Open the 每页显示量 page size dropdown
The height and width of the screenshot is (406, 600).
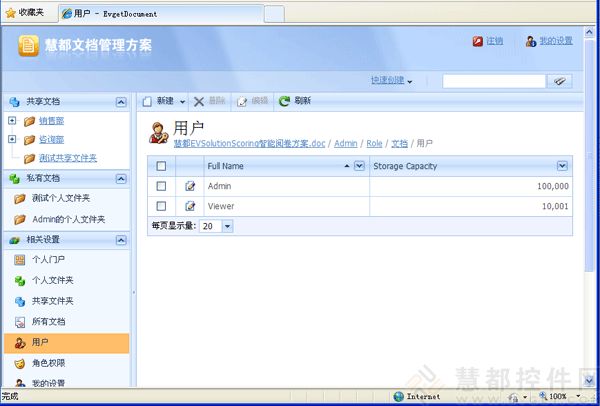227,226
